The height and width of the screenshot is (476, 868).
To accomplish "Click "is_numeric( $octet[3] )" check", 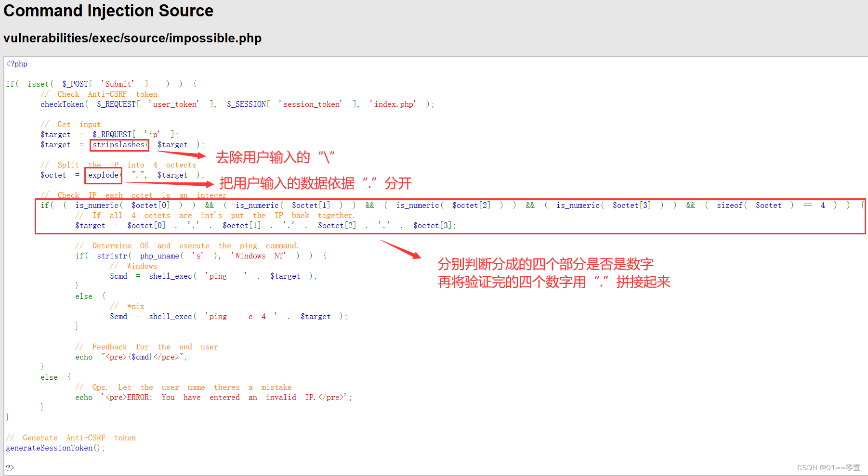I will [610, 206].
